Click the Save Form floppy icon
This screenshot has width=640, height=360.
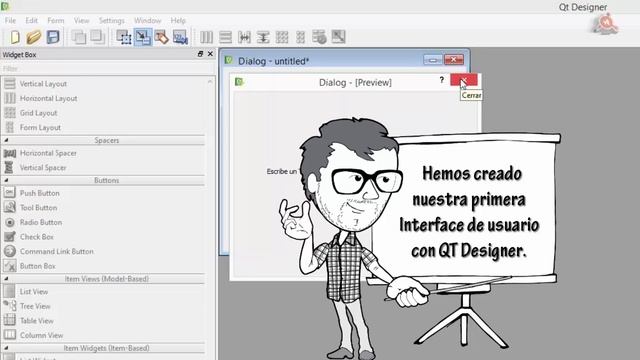[x=53, y=37]
